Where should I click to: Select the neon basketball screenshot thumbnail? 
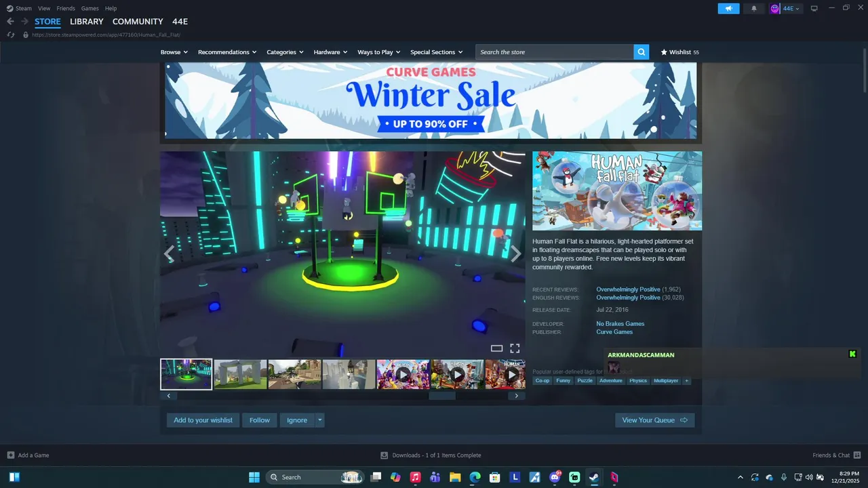(x=186, y=374)
